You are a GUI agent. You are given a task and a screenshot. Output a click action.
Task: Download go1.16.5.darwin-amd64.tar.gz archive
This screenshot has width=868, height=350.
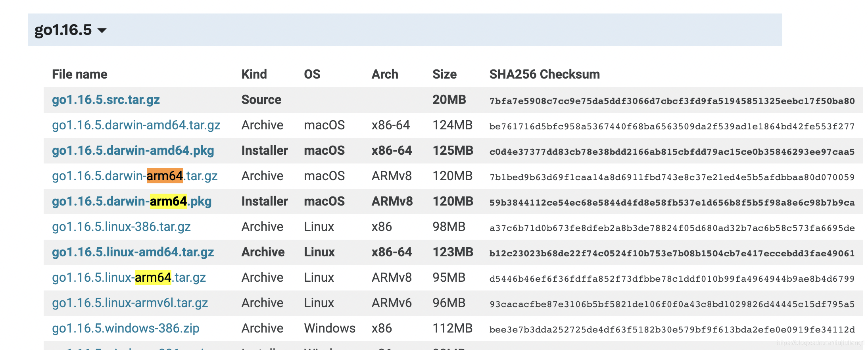pos(136,125)
